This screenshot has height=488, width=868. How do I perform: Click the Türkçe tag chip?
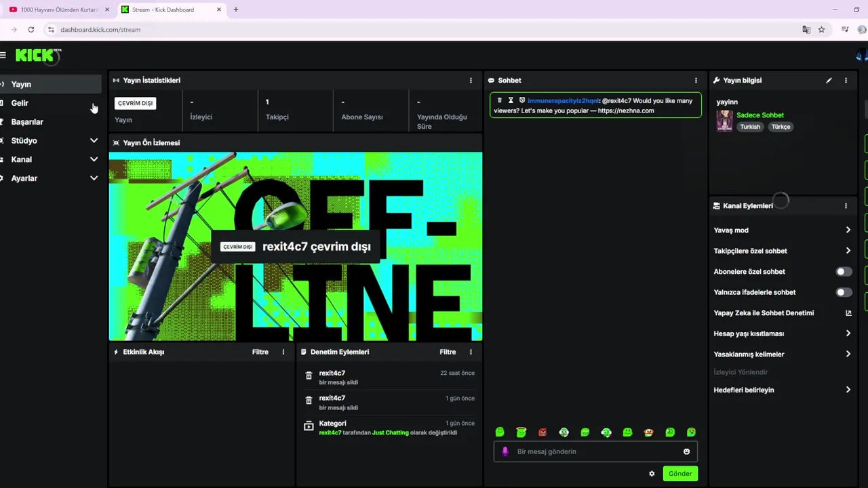point(781,127)
